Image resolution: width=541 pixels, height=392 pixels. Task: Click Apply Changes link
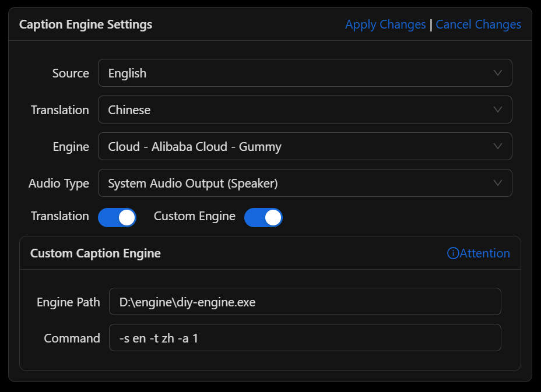[385, 24]
